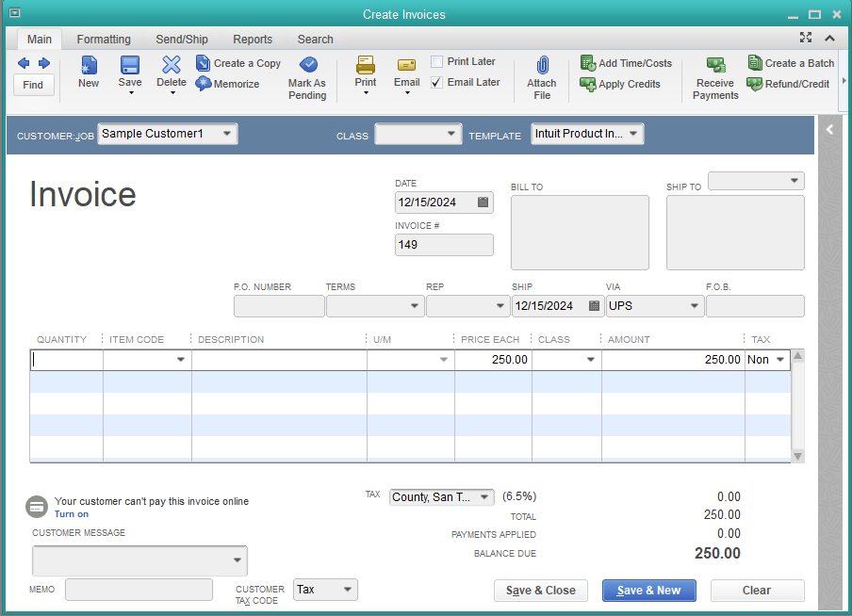Open the Send/Ship tab
The image size is (852, 616).
tap(182, 40)
